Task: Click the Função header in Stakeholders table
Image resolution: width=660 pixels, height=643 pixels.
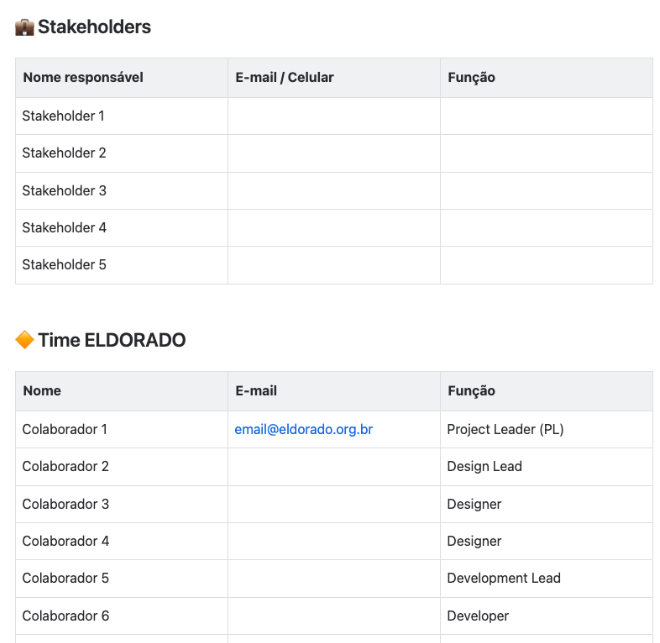Action: 546,78
